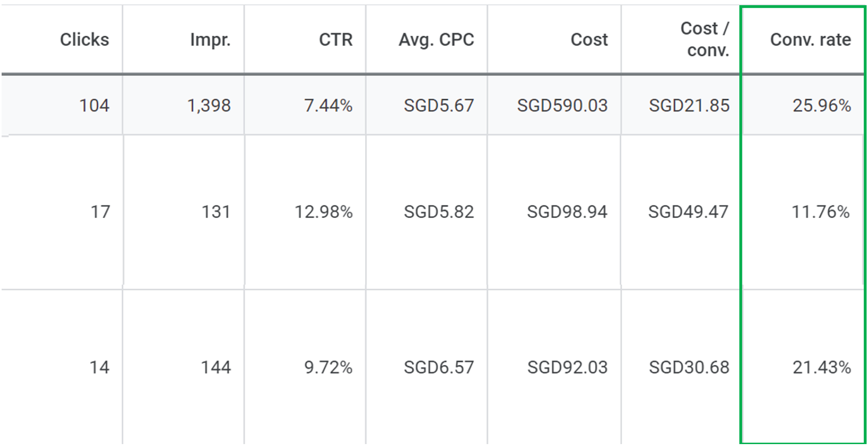Select the 7.44% CTR cell
This screenshot has width=868, height=446.
tap(328, 105)
